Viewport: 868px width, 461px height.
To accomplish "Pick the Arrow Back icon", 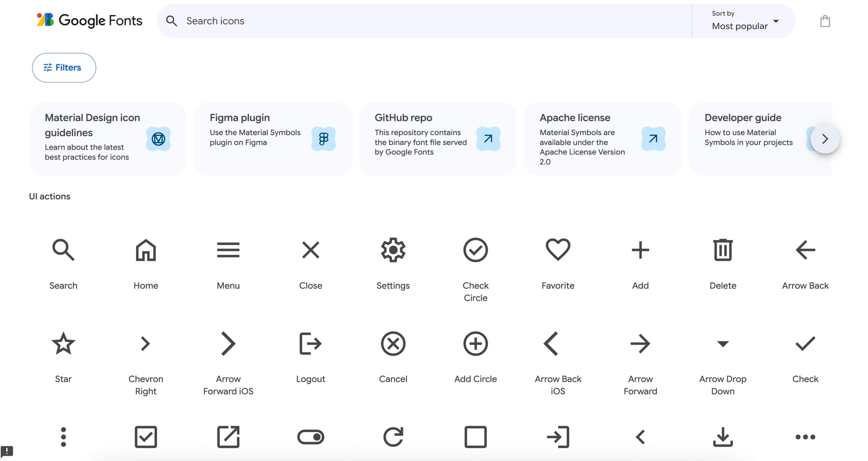I will click(805, 250).
